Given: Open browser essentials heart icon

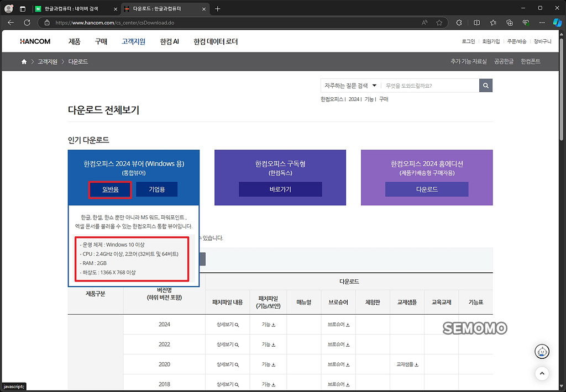Looking at the screenshot, I should pos(526,23).
